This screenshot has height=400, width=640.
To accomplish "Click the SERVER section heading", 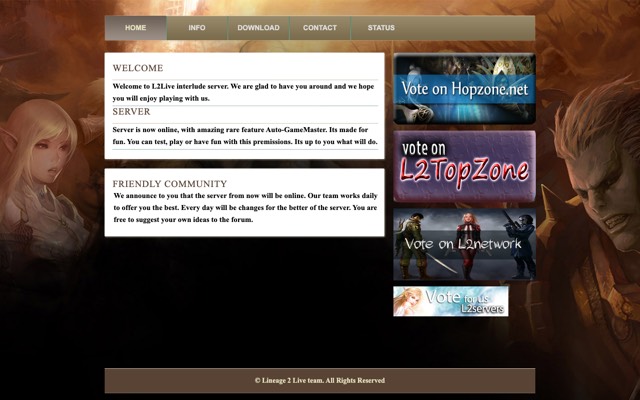I will click(x=131, y=112).
